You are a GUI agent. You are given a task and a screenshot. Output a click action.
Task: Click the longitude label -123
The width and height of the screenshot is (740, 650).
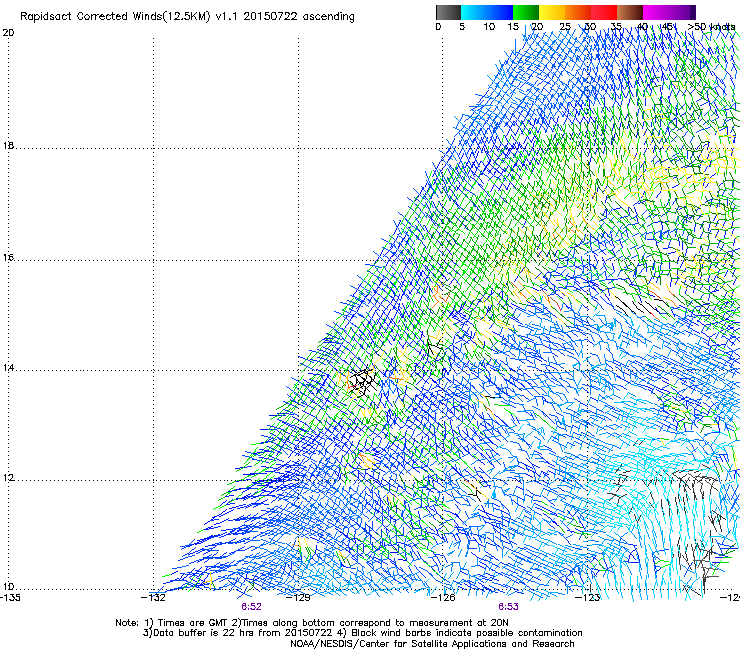click(588, 598)
